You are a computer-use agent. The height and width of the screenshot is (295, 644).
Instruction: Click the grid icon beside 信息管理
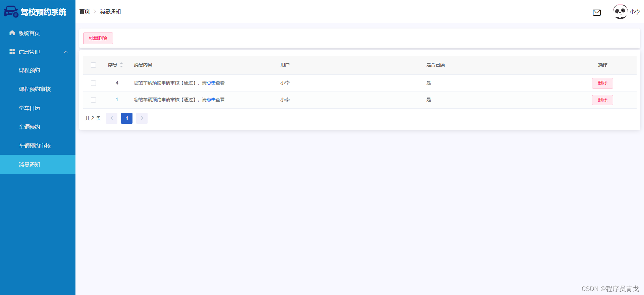12,52
